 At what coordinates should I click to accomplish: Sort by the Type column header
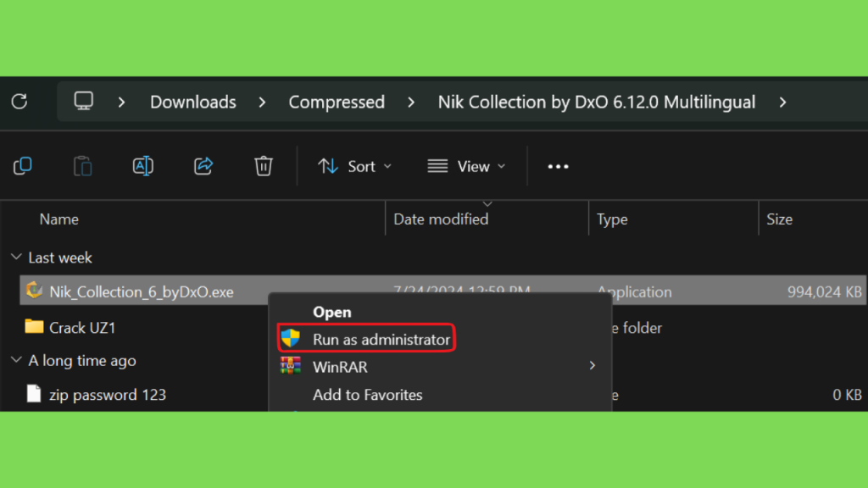[612, 219]
